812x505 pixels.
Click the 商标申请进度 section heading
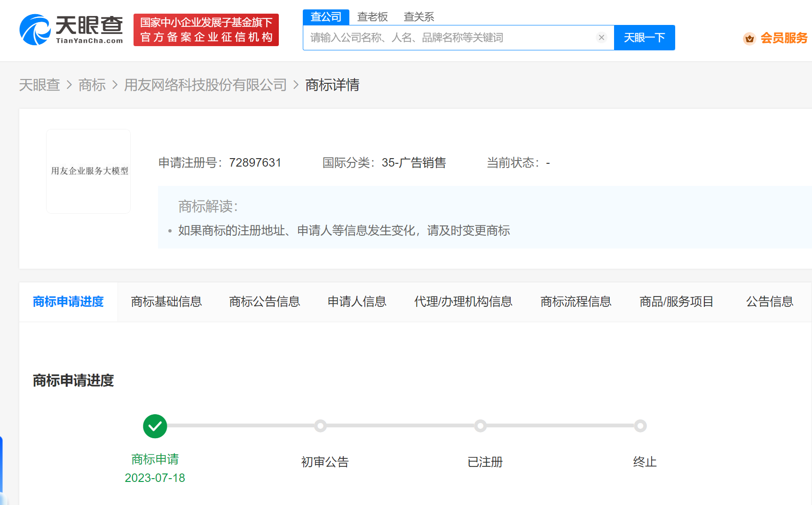tap(73, 380)
